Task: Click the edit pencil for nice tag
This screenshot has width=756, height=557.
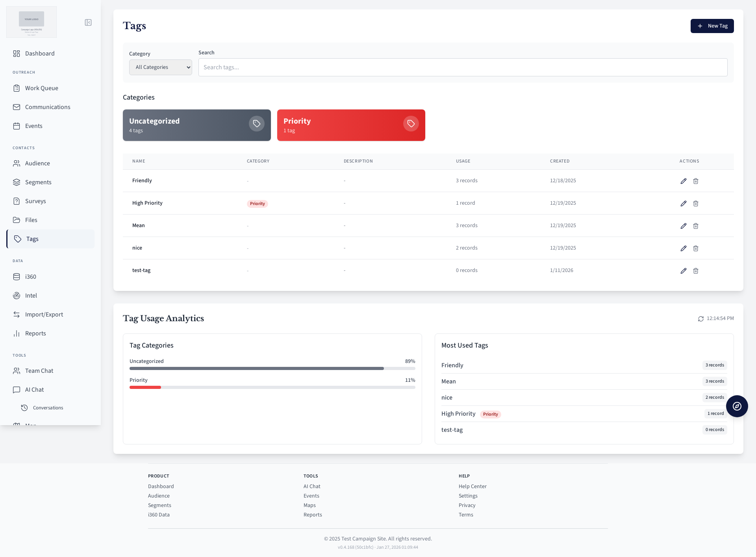Action: coord(684,248)
